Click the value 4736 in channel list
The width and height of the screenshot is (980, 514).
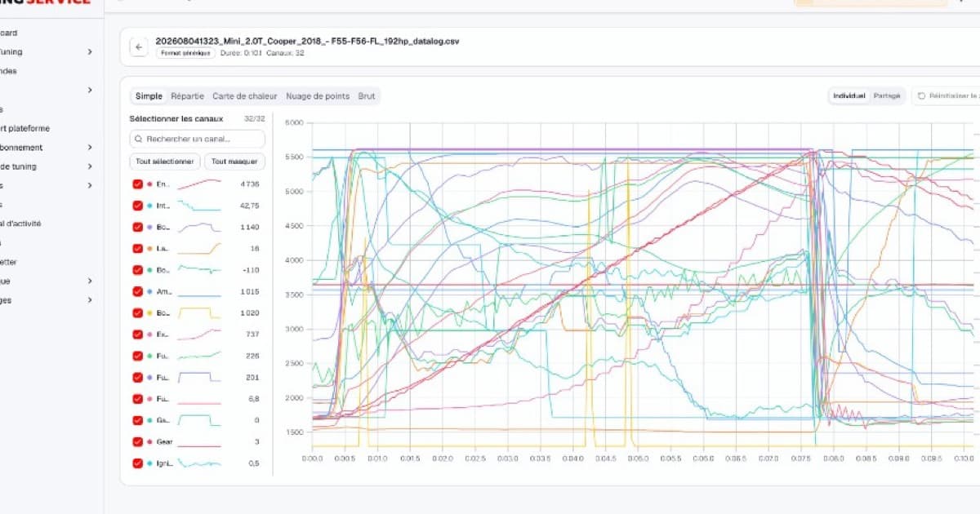pyautogui.click(x=250, y=184)
